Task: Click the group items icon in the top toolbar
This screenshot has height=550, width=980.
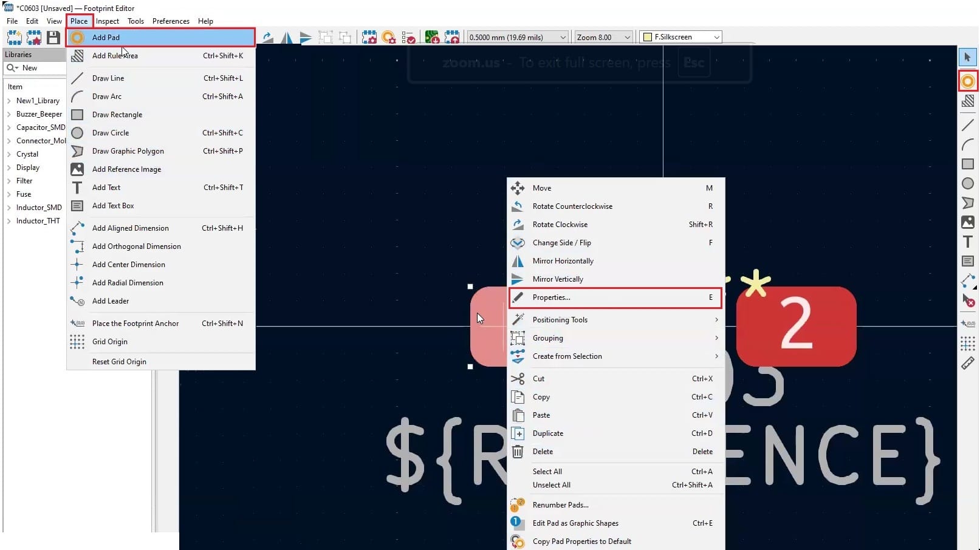Action: [326, 38]
